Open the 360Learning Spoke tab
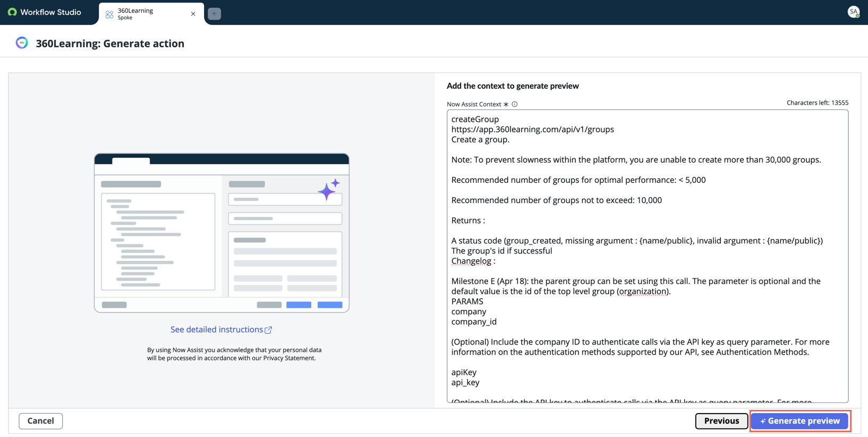This screenshot has width=868, height=437. coord(151,13)
